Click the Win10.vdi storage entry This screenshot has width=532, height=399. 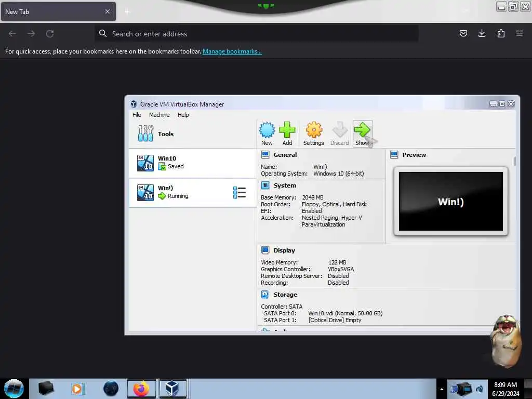click(345, 313)
